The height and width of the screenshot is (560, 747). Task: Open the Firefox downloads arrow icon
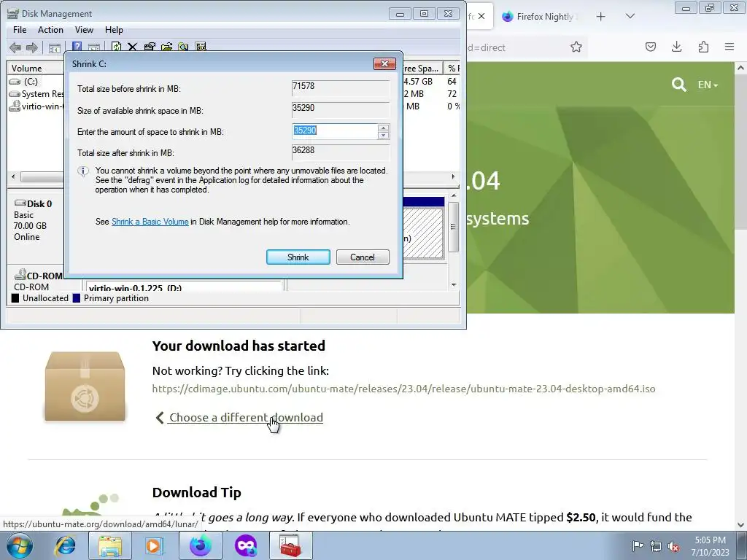tap(676, 47)
